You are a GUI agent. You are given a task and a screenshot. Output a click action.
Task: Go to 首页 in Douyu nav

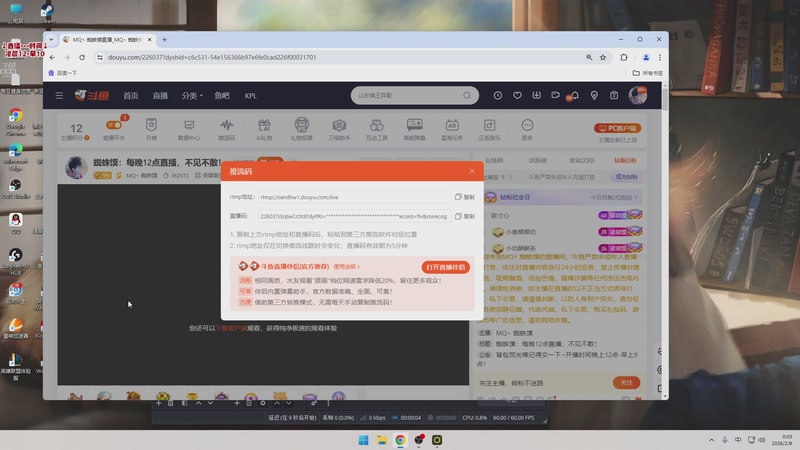click(x=131, y=95)
